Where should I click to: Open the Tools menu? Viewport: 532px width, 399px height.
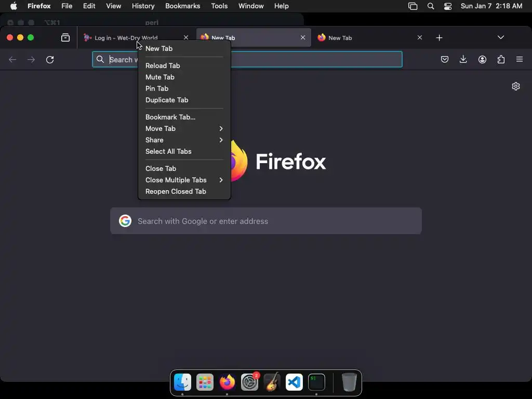click(219, 6)
